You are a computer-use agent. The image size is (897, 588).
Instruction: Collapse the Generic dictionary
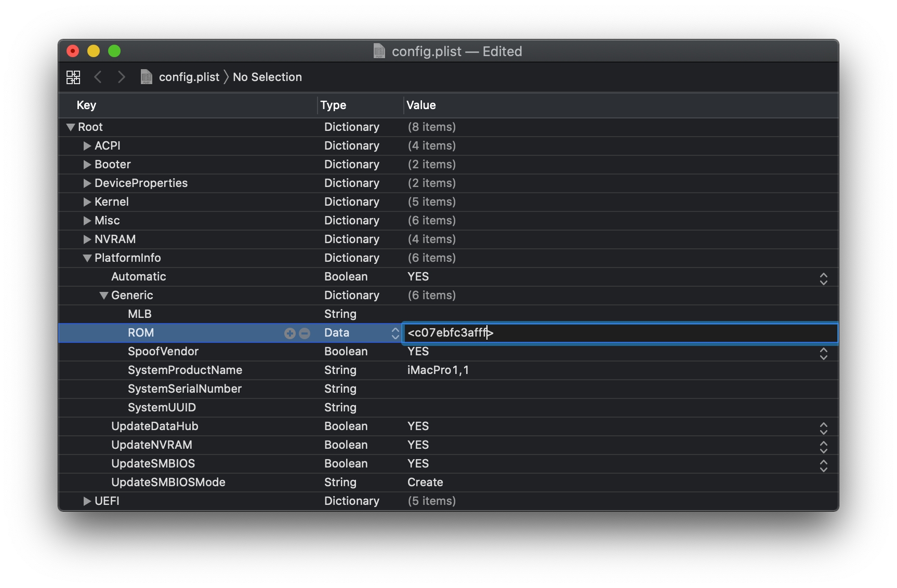[104, 296]
